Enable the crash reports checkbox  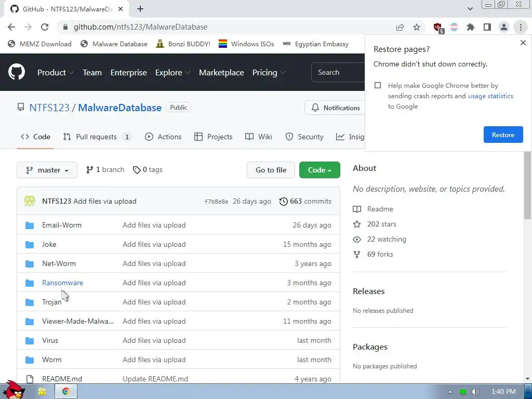pos(378,85)
